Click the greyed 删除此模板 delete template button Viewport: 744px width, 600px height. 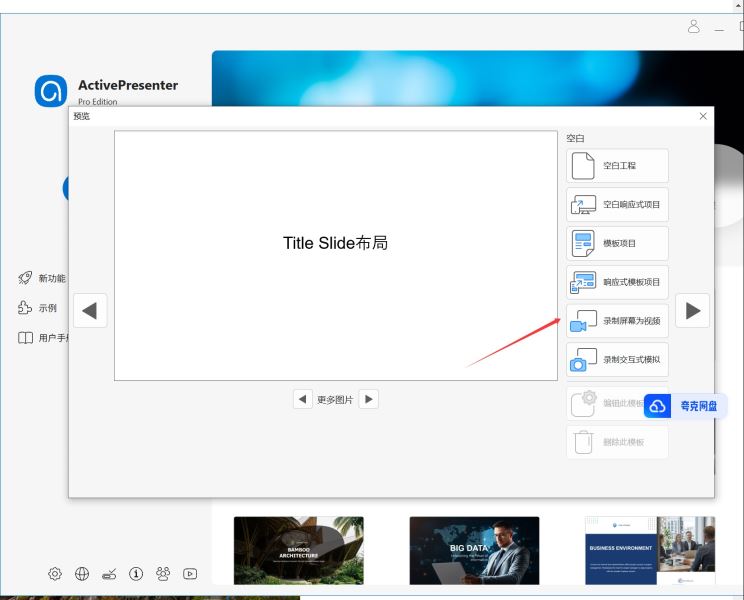coord(617,442)
